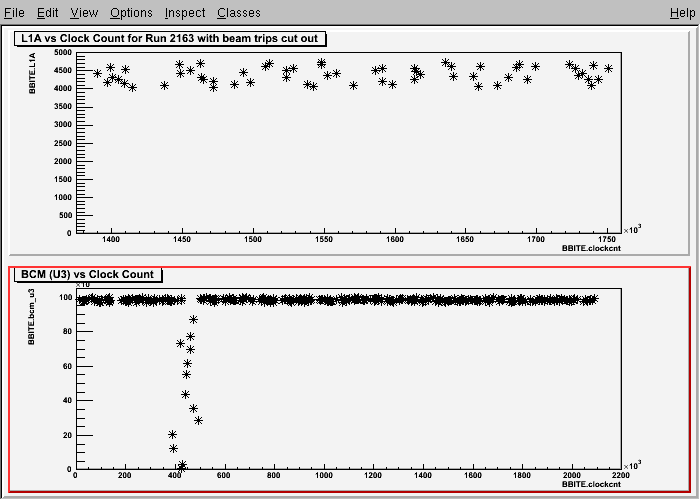Open the Options menu
This screenshot has width=700, height=500.
pyautogui.click(x=131, y=13)
